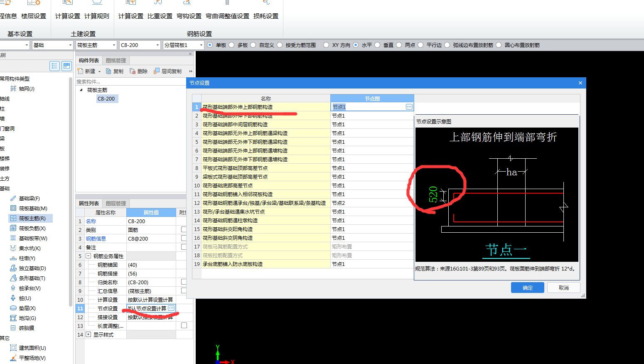Viewport: 644px width, 364px height.
Task: Switch to 属性列表 tab
Action: tap(89, 204)
